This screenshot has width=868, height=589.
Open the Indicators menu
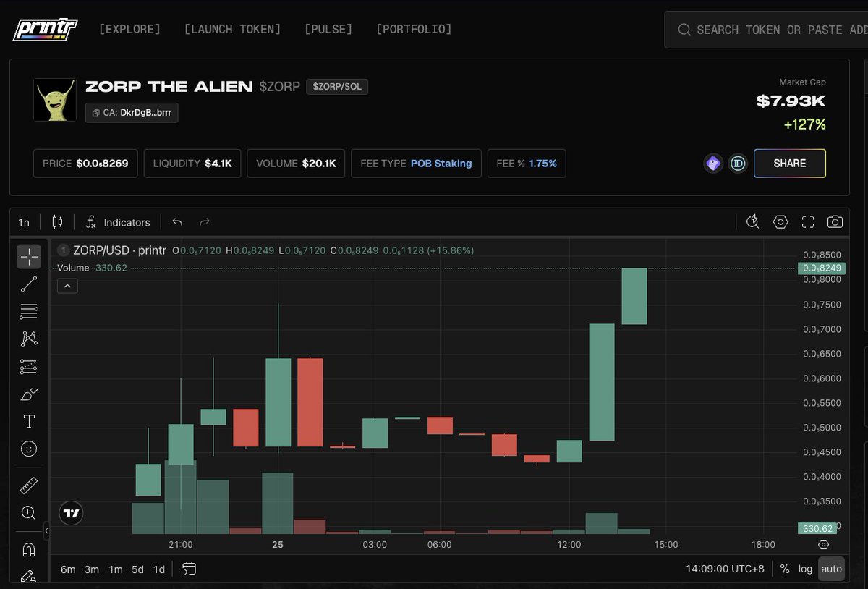tap(118, 222)
